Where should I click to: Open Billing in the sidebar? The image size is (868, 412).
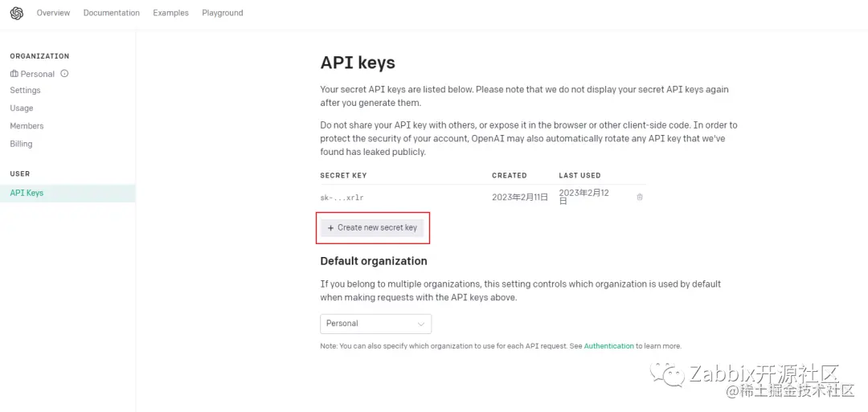[x=21, y=144]
